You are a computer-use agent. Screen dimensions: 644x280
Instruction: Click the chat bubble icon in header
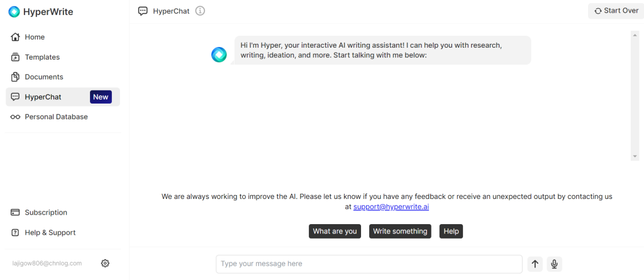point(143,11)
